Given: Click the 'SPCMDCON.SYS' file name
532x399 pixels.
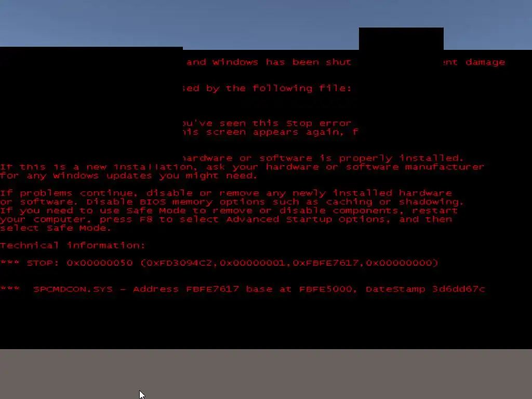Looking at the screenshot, I should (73, 289).
